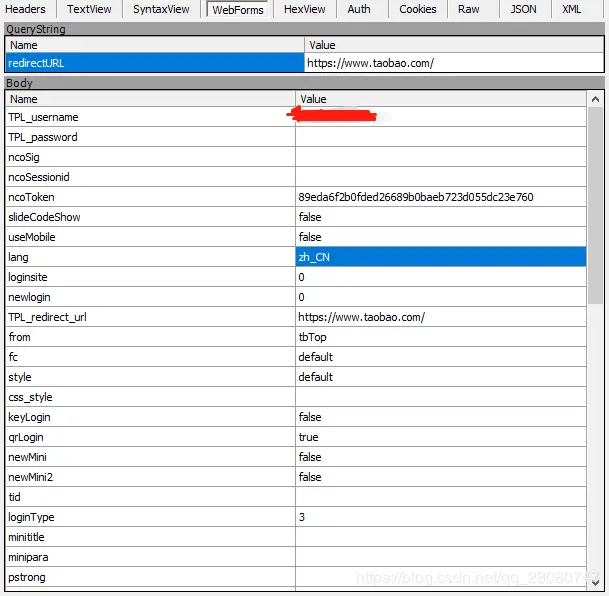609x596 pixels.
Task: Switch to the JSON tab
Action: (x=524, y=9)
